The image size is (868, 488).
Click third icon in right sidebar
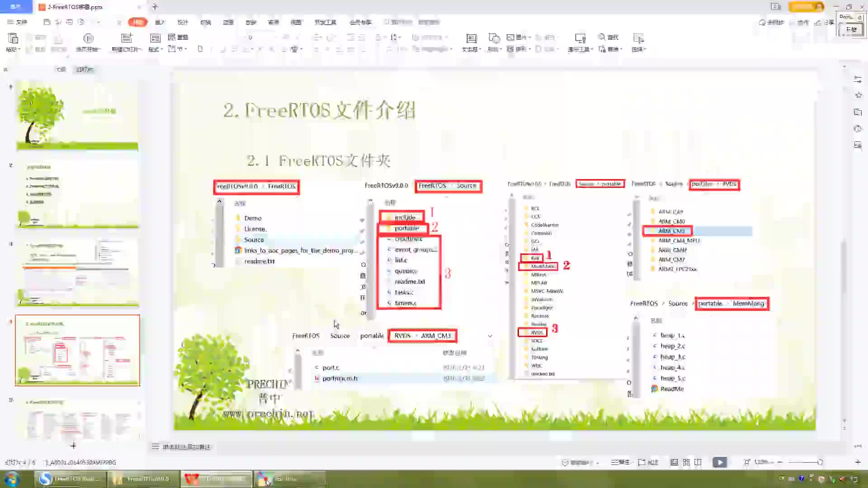(x=858, y=112)
